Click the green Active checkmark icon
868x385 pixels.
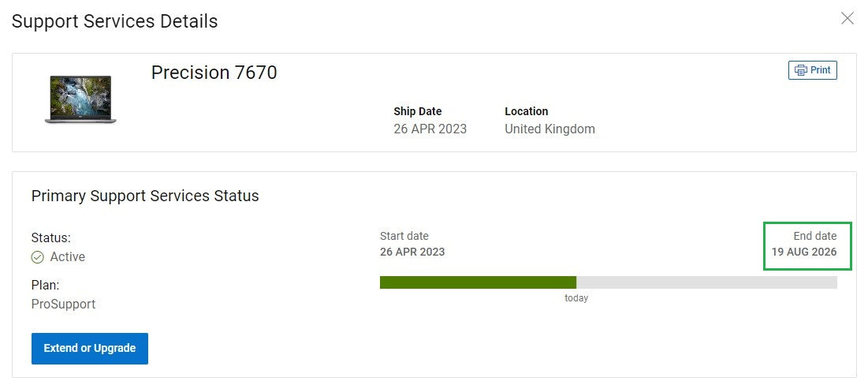[38, 257]
